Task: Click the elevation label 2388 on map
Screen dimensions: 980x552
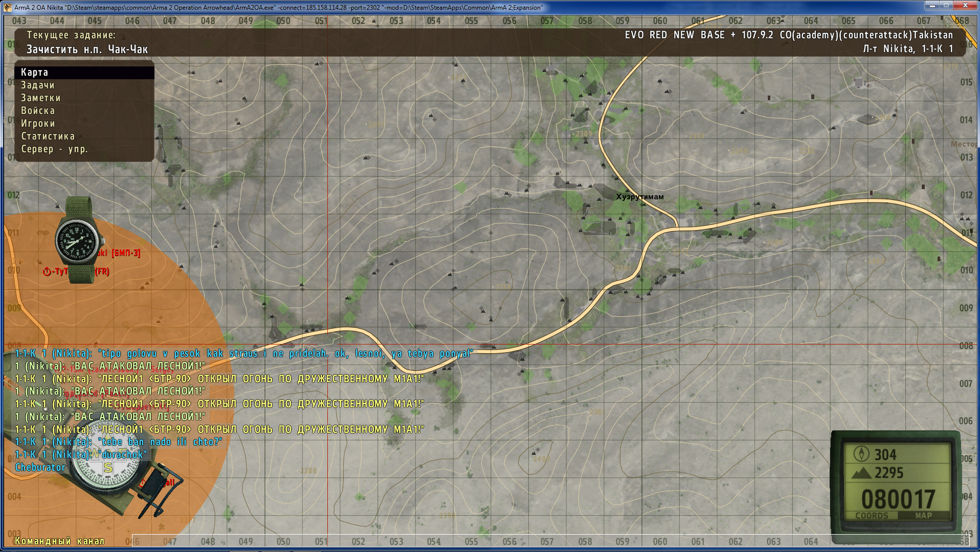Action: (x=308, y=471)
